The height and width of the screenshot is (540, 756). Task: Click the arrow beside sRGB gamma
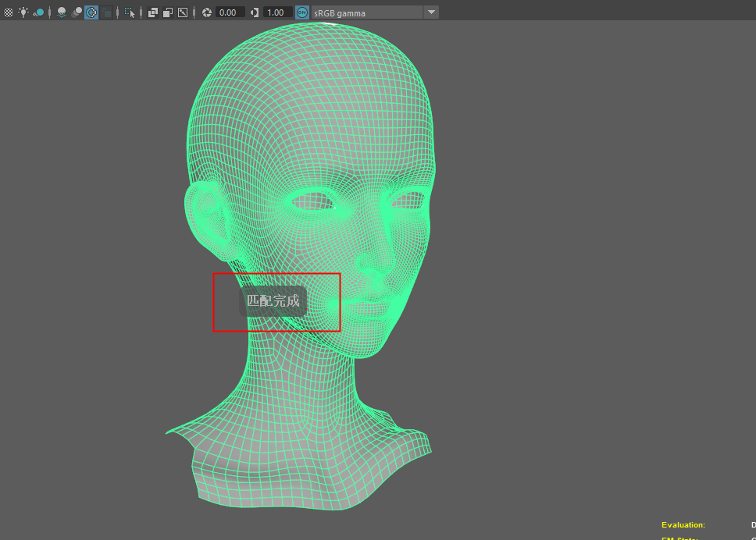(431, 12)
